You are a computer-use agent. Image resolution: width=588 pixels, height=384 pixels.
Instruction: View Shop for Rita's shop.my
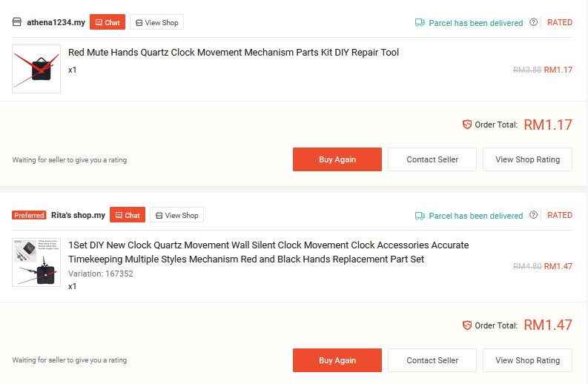coord(176,215)
